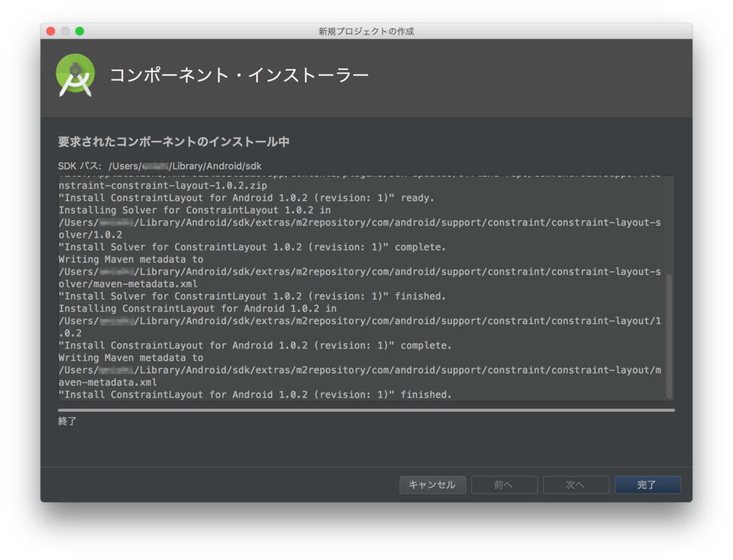Click the Android Studio logo icon
This screenshot has width=733, height=560.
point(74,74)
